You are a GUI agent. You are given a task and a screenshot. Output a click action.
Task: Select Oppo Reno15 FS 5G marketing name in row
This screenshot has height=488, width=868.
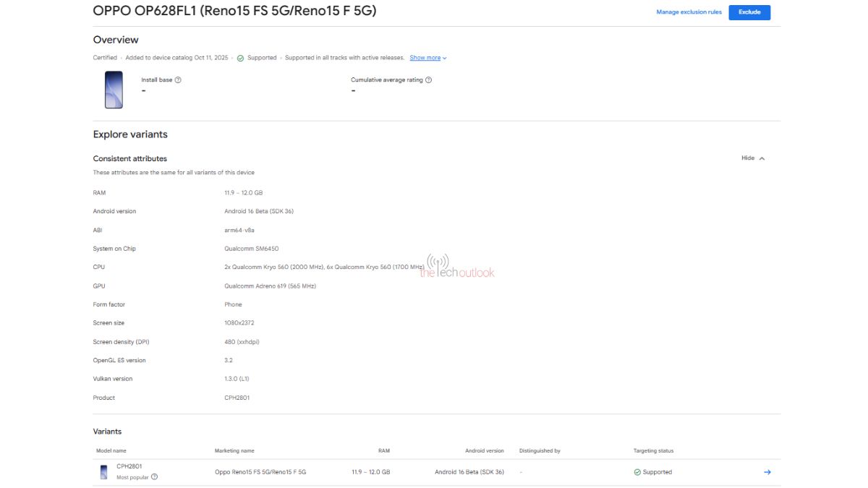[260, 472]
